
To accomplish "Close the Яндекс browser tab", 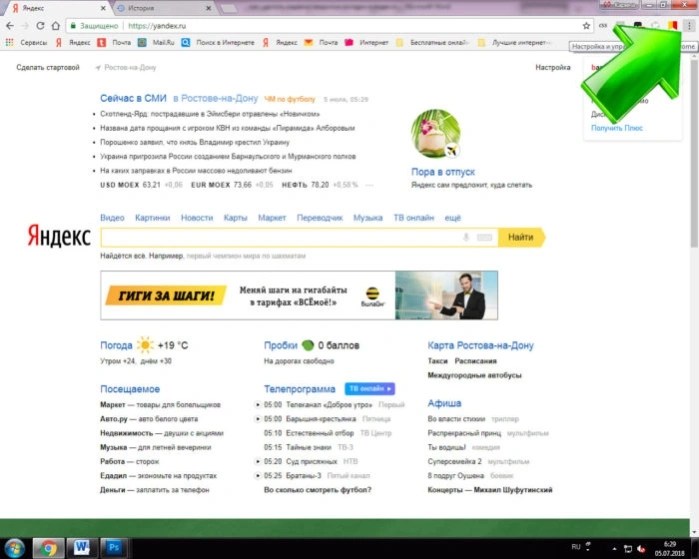I will coord(103,8).
